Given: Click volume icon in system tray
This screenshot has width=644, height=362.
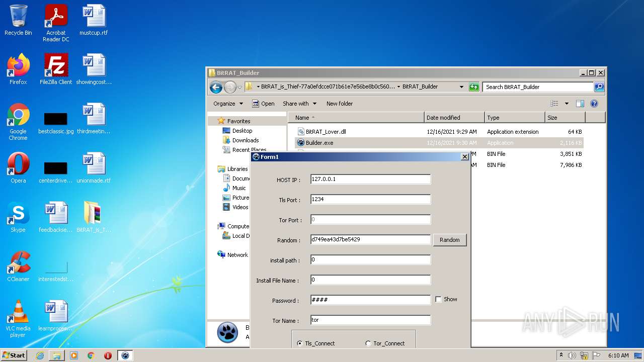Looking at the screenshot, I should click(572, 355).
